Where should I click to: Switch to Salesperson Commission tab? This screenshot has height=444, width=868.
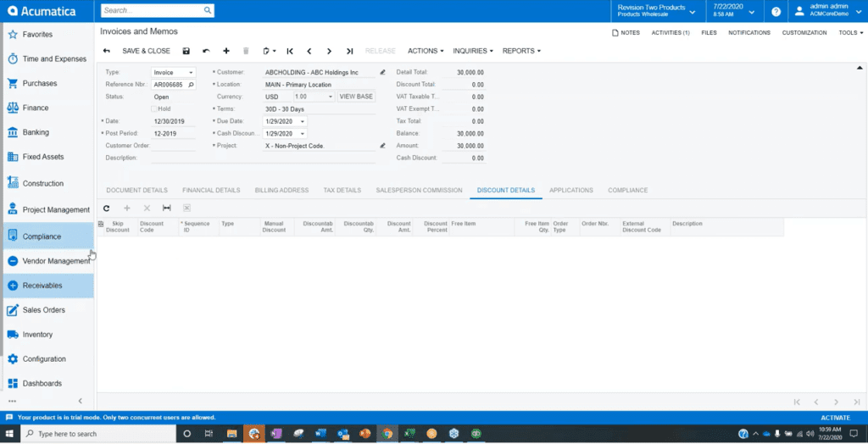pos(419,190)
